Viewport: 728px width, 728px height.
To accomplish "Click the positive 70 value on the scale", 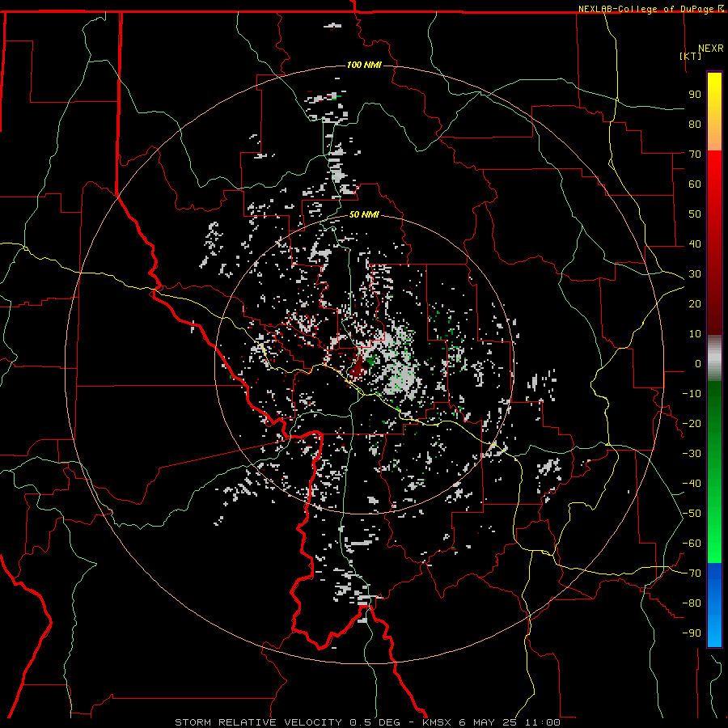I will pos(695,154).
